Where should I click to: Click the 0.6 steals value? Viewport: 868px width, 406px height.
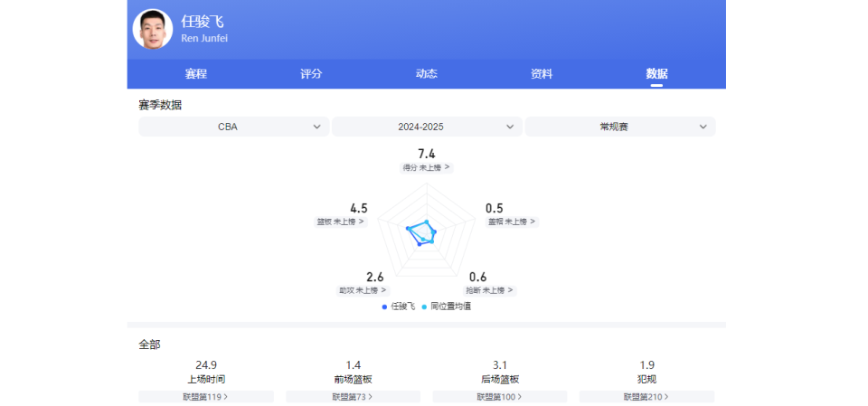(x=477, y=277)
